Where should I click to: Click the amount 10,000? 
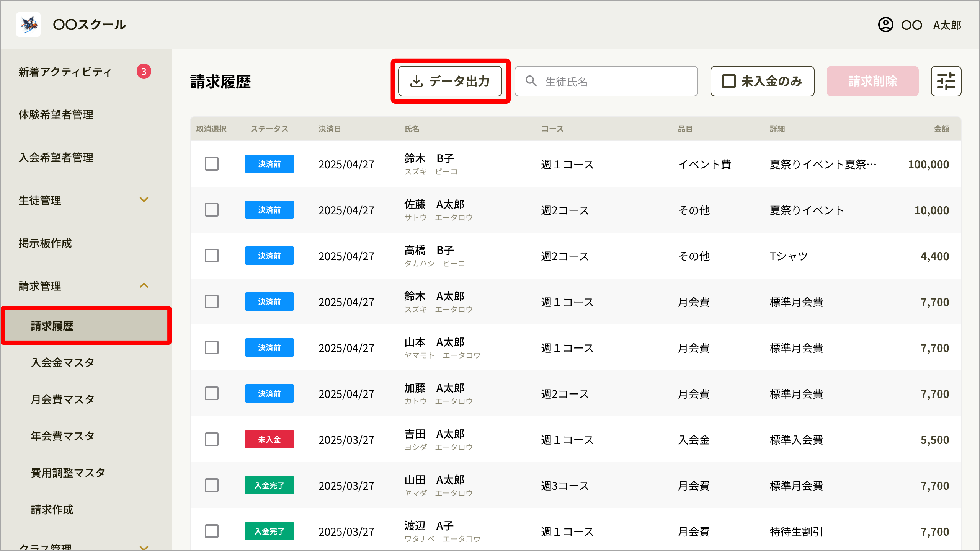pos(932,210)
